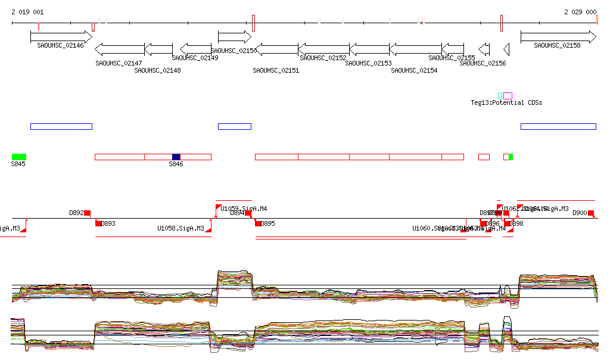Click the red box under SAOUHSC_02147
610x364 pixels.
coord(120,157)
